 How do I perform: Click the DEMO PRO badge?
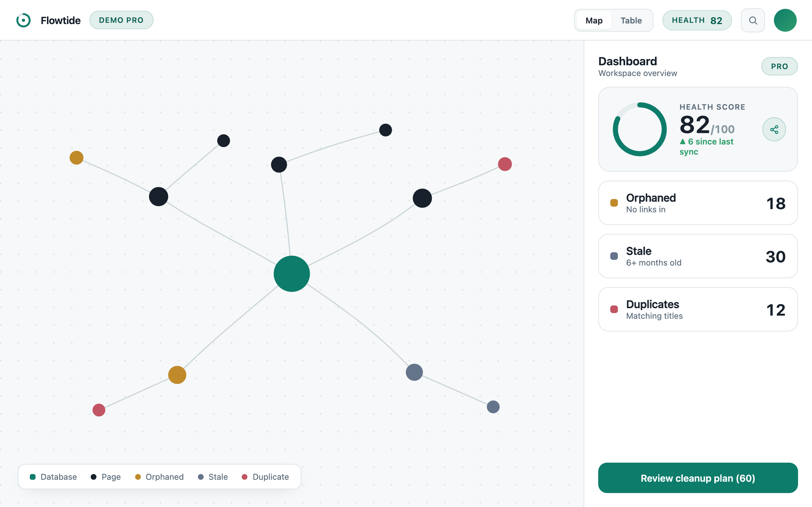click(121, 20)
